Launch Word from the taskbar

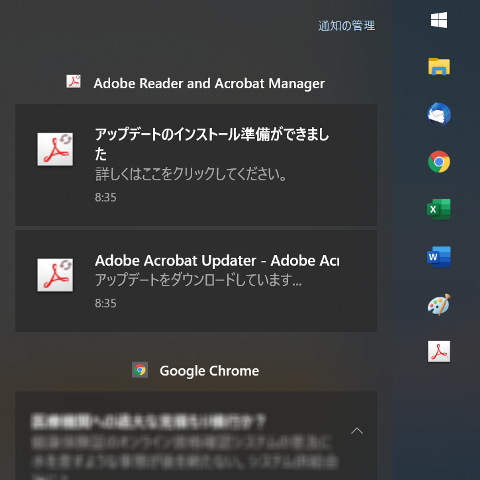coord(439,257)
